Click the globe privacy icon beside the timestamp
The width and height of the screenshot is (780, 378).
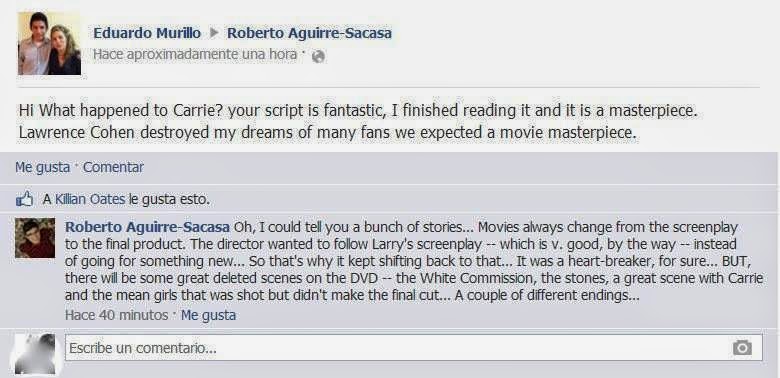(318, 57)
